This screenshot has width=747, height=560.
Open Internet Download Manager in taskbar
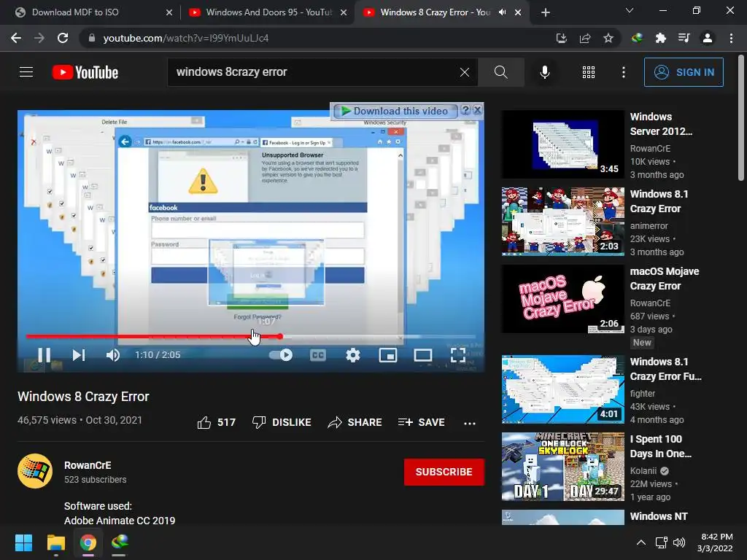120,542
